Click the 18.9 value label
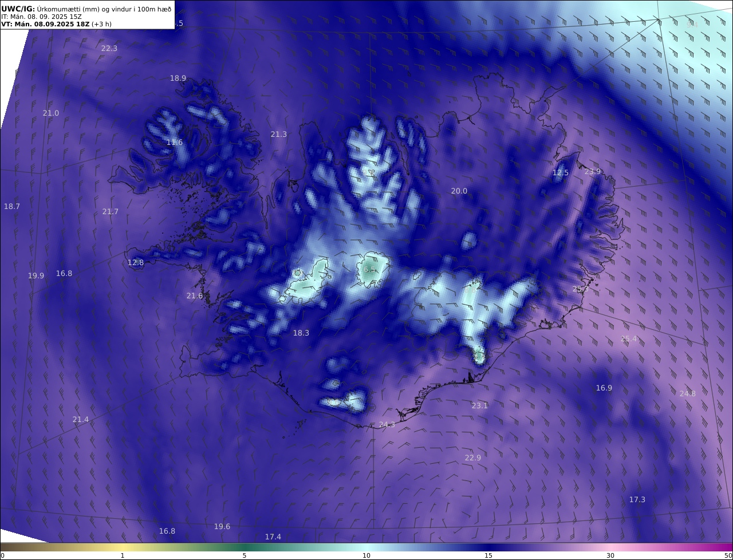The height and width of the screenshot is (560, 733). click(178, 78)
